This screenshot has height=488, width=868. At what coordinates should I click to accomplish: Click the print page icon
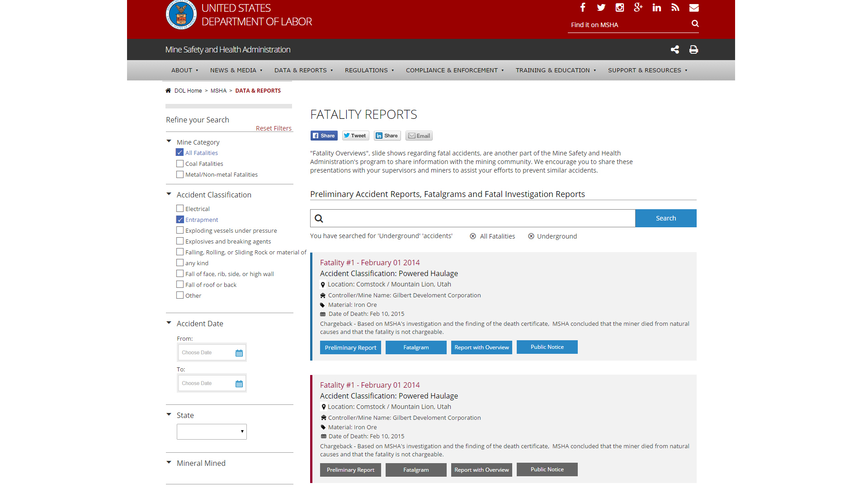[x=693, y=50]
